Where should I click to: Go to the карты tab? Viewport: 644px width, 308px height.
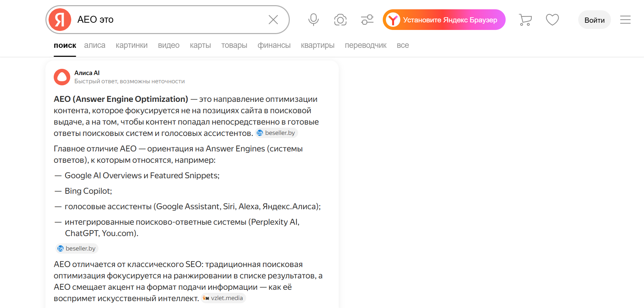pyautogui.click(x=200, y=45)
